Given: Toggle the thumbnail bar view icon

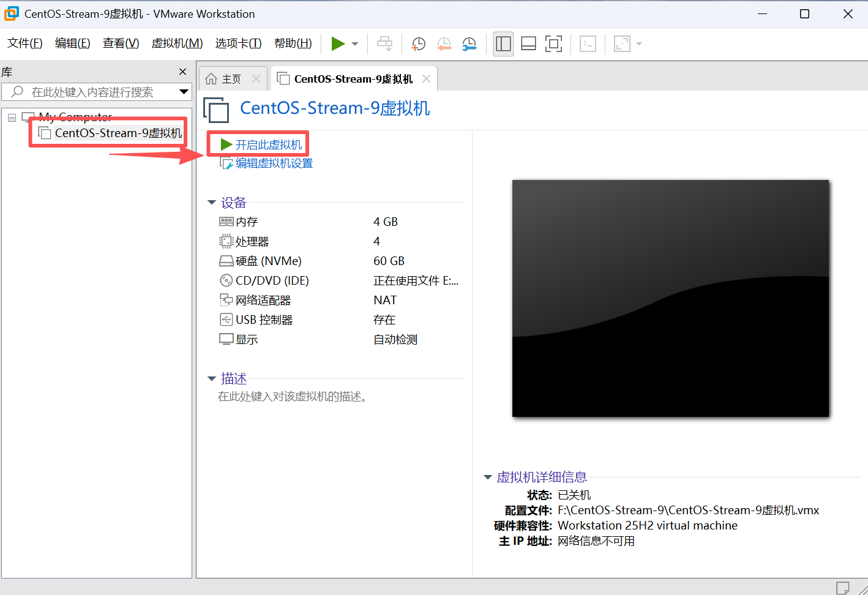Looking at the screenshot, I should coord(528,43).
